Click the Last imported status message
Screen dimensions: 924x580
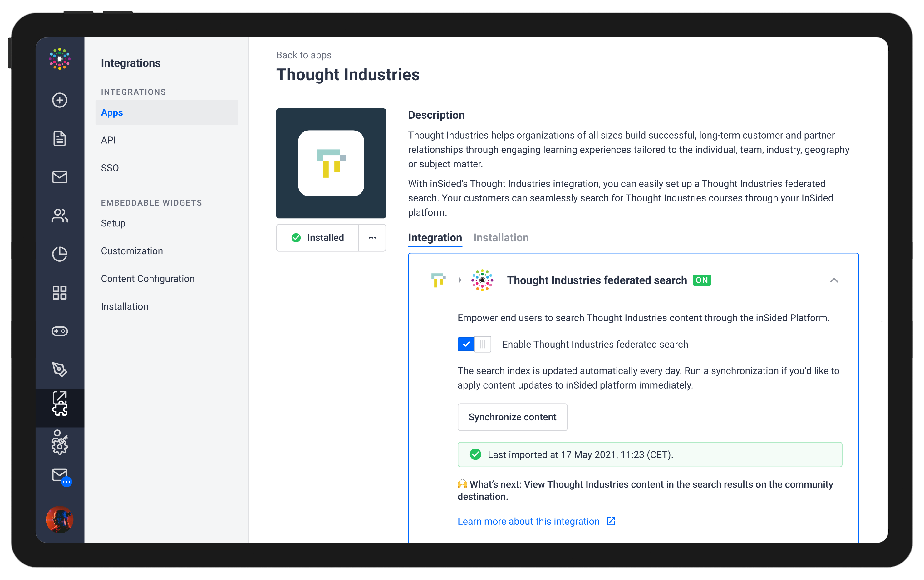[650, 454]
